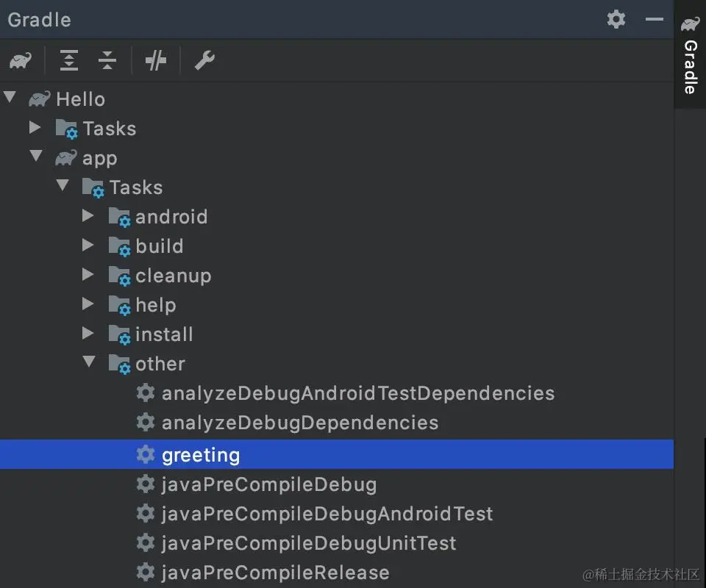Collapse the other task group
Screen dimensions: 706x588
pos(89,362)
